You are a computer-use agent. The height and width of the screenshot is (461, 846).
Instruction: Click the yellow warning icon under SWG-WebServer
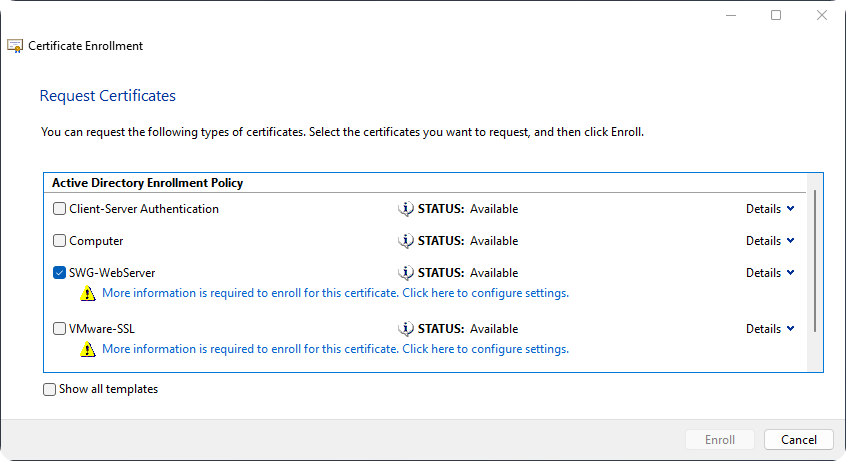pyautogui.click(x=88, y=294)
